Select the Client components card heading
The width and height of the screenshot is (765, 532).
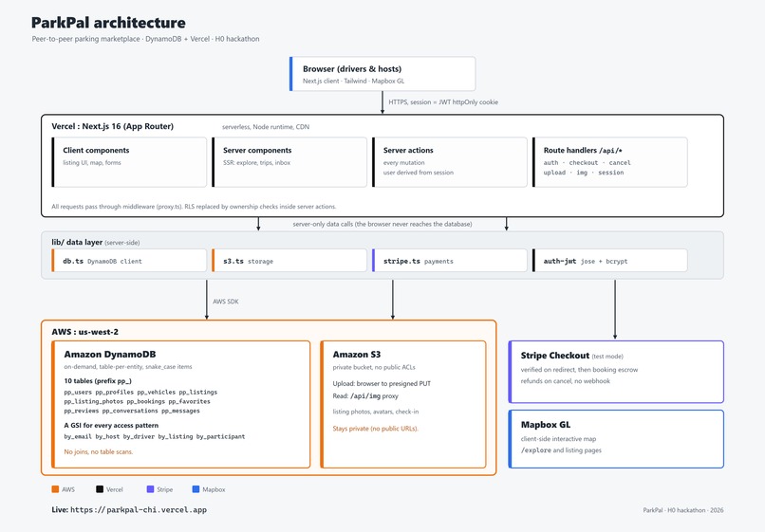click(96, 150)
